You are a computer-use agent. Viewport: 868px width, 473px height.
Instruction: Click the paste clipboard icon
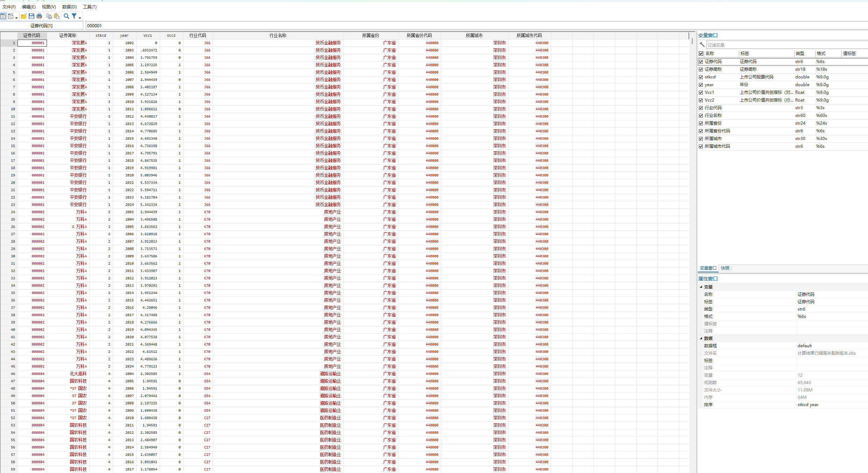pyautogui.click(x=57, y=16)
